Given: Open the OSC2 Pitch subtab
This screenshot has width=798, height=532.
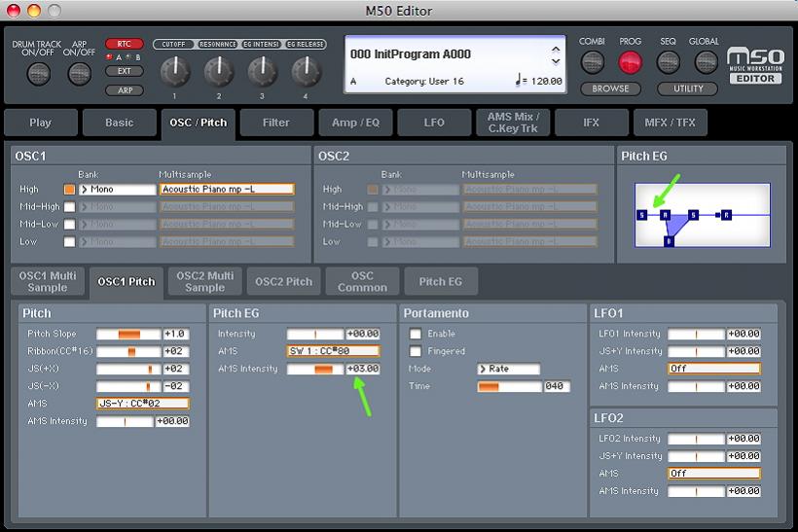Looking at the screenshot, I should [x=284, y=281].
